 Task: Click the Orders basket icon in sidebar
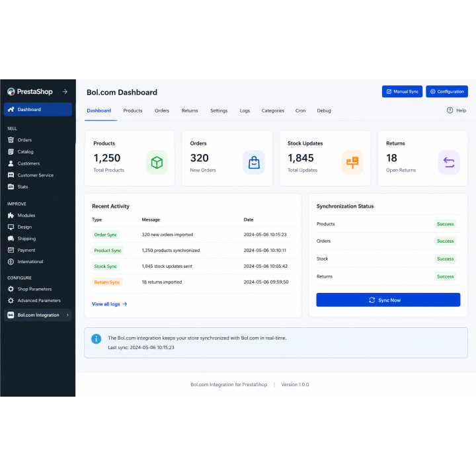[x=11, y=140]
